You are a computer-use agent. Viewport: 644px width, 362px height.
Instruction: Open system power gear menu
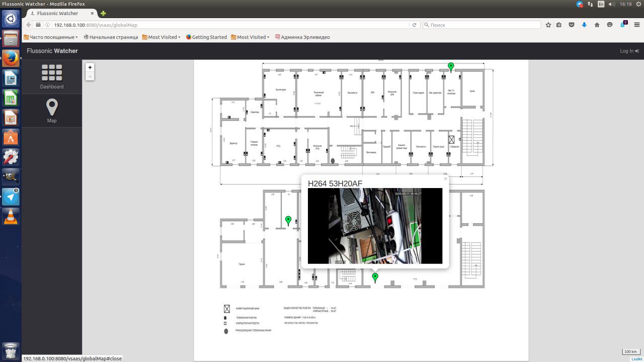[x=639, y=4]
